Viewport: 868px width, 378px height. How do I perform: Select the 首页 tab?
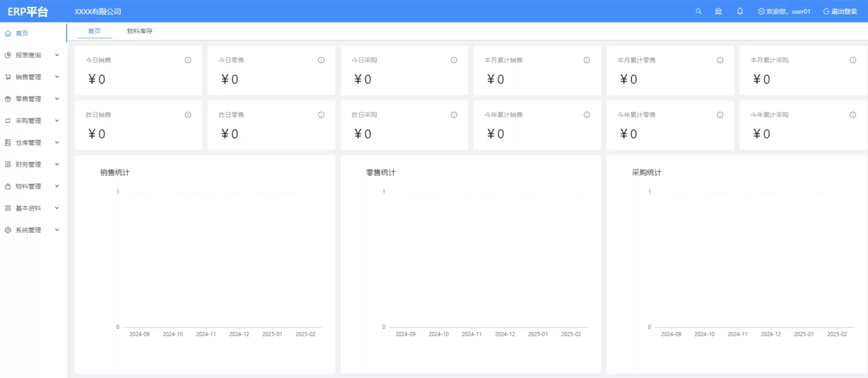[x=94, y=31]
